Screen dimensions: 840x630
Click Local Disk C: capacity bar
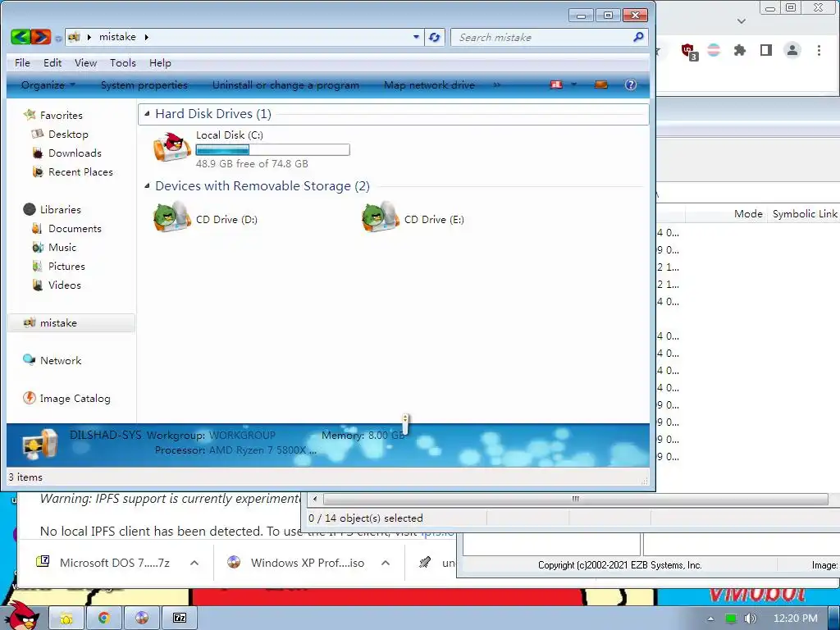pos(272,149)
